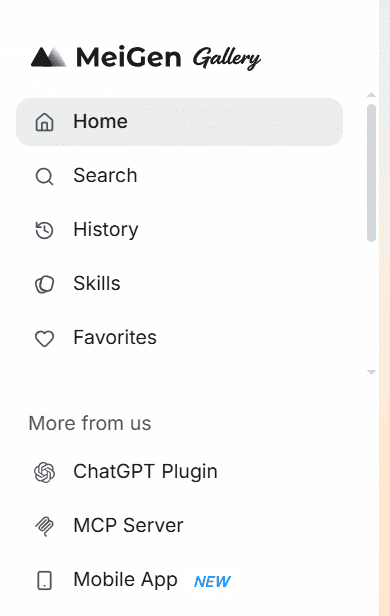Open the Skills section label
Screen dimensions: 390x616
tap(97, 284)
